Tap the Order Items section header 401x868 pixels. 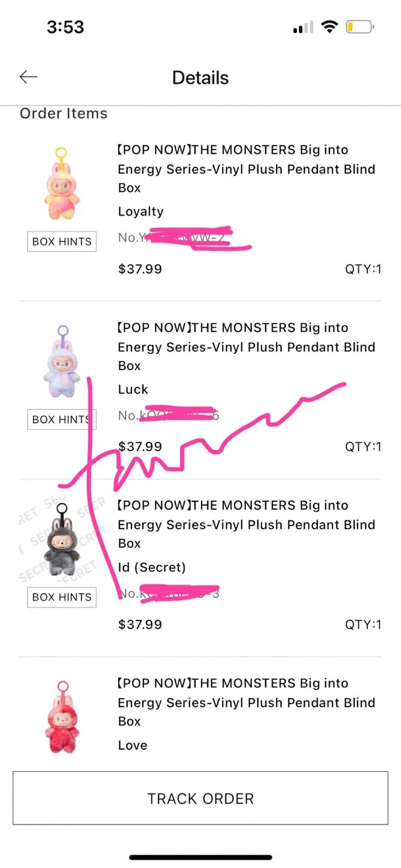(63, 113)
